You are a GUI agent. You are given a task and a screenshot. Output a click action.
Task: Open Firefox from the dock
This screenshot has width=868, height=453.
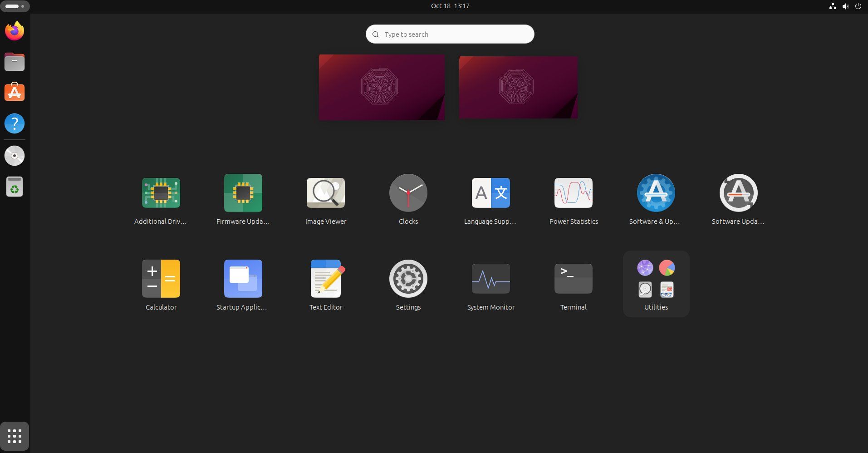tap(15, 30)
